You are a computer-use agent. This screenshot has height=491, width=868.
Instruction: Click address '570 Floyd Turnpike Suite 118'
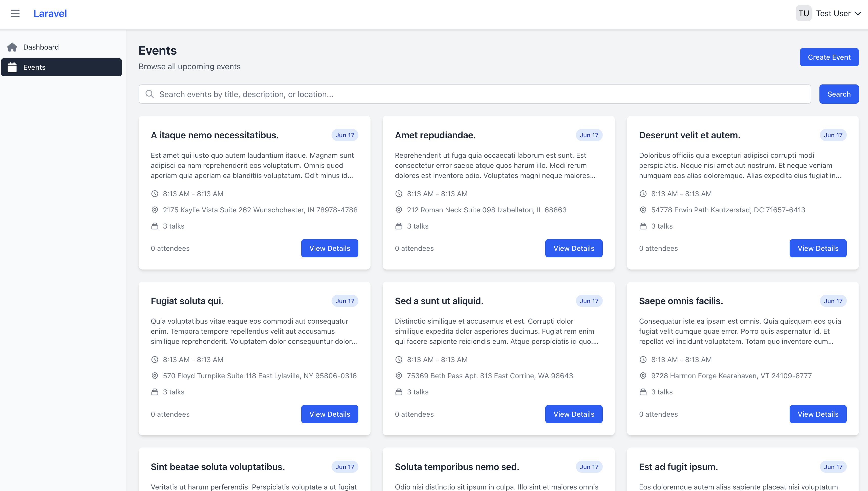click(x=209, y=376)
